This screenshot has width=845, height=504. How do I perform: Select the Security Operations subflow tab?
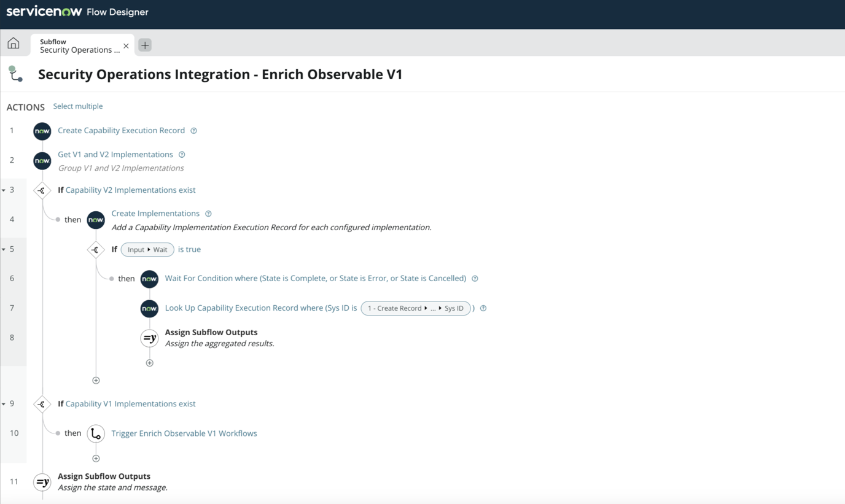click(x=82, y=45)
